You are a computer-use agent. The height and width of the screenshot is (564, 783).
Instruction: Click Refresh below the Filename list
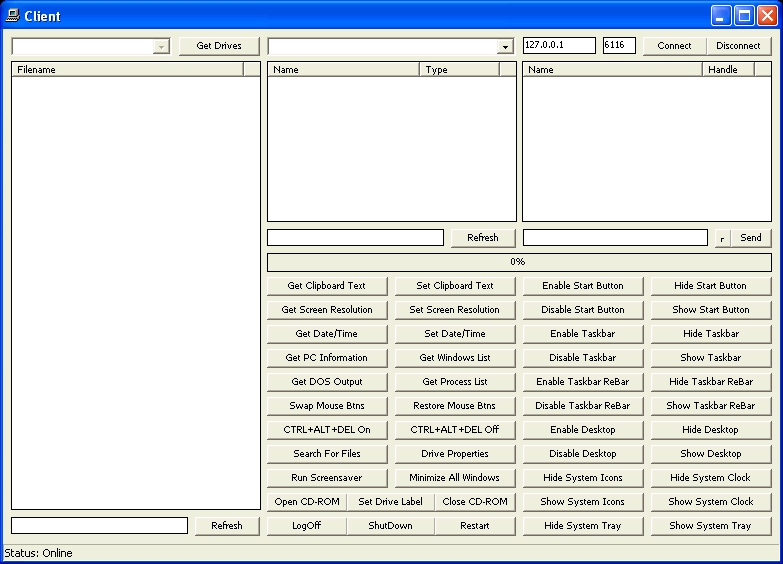coord(226,526)
